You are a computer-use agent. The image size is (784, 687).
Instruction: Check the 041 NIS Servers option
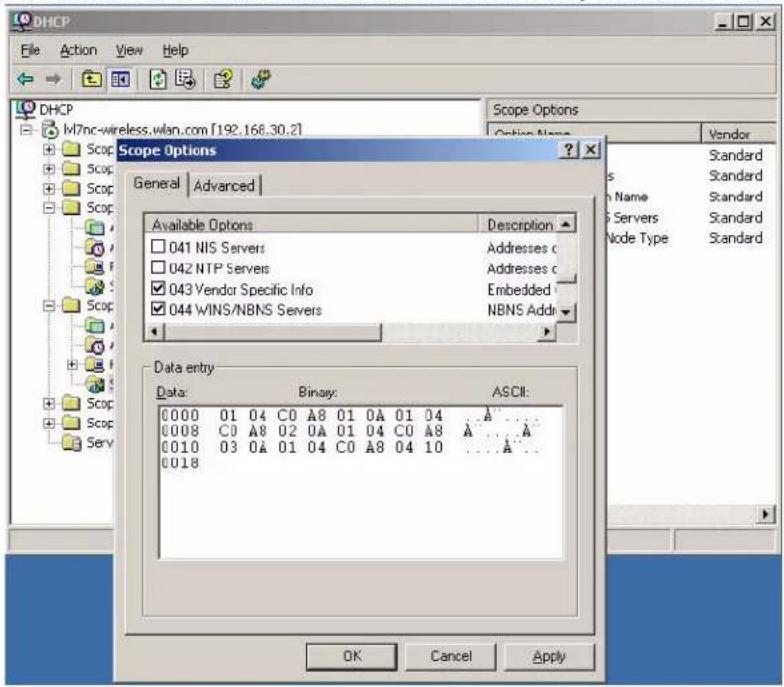point(158,246)
